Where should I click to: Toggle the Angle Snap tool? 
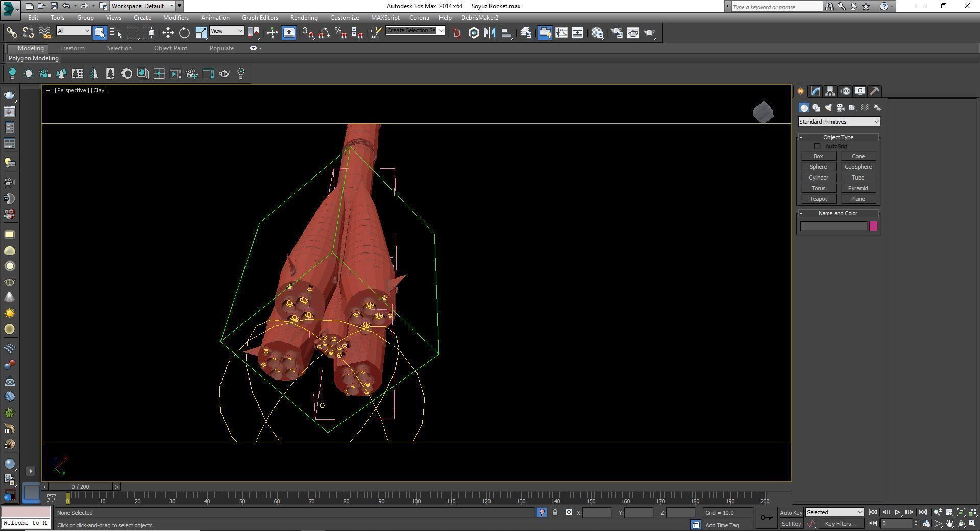tap(324, 33)
